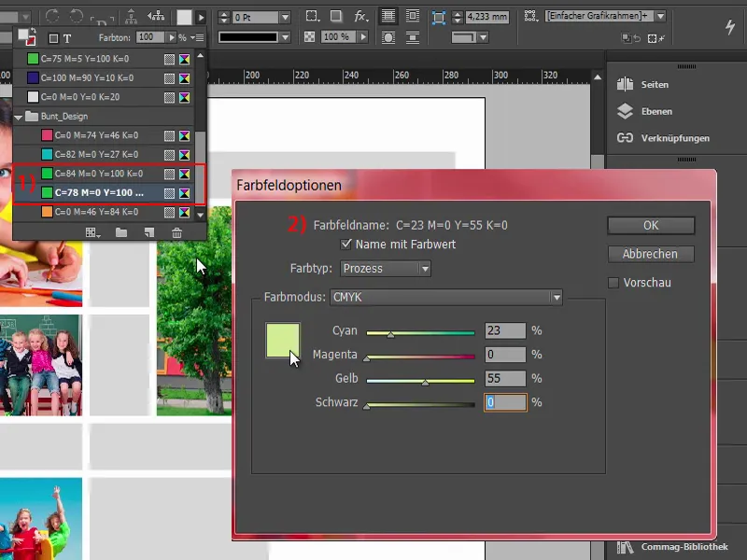The height and width of the screenshot is (560, 747).
Task: Click OK in Farbfeldoptionen dialog
Action: point(651,225)
